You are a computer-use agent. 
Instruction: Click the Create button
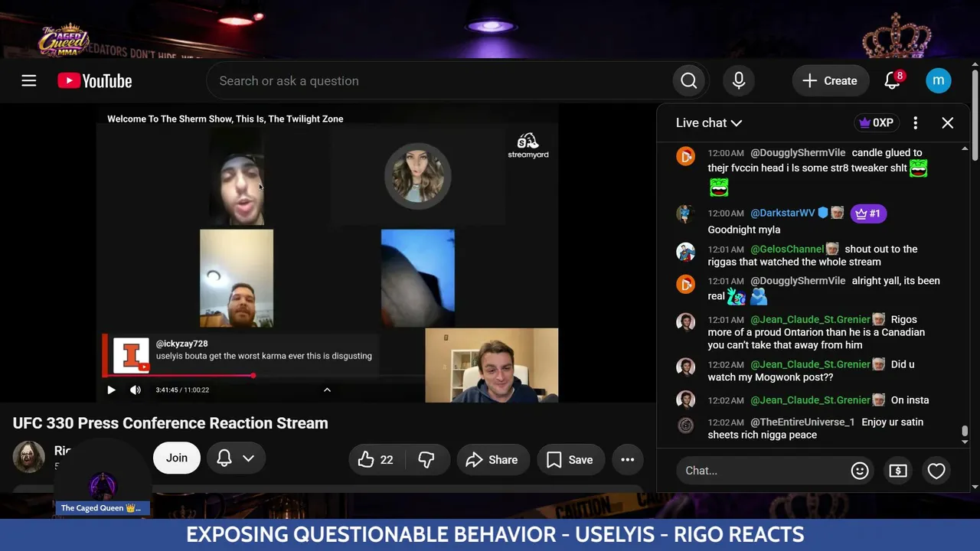click(x=830, y=80)
